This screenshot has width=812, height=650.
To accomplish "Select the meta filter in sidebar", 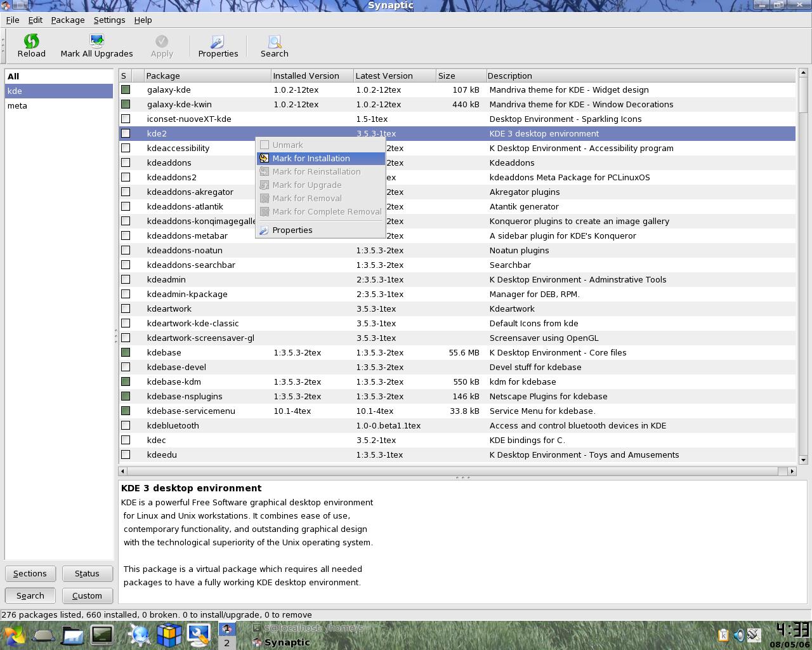I will 59,105.
